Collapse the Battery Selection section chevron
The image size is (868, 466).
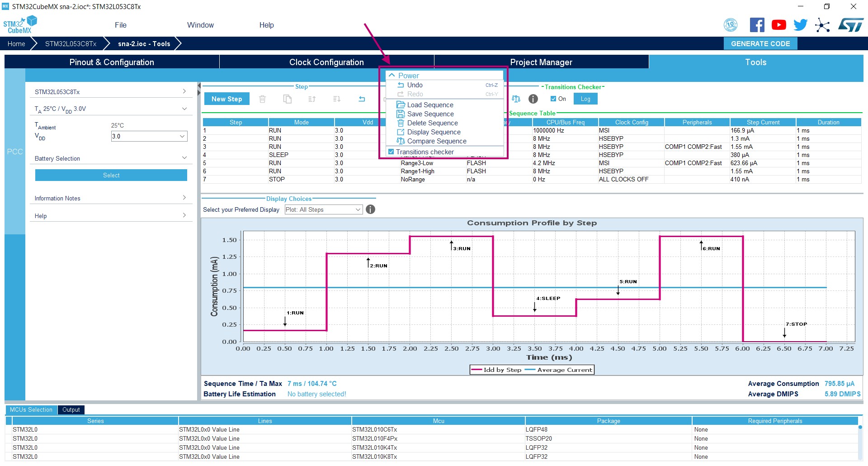pyautogui.click(x=184, y=158)
